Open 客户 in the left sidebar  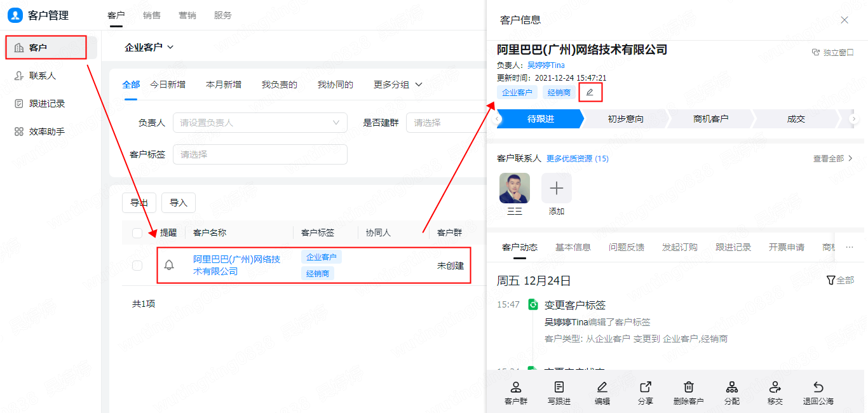51,48
